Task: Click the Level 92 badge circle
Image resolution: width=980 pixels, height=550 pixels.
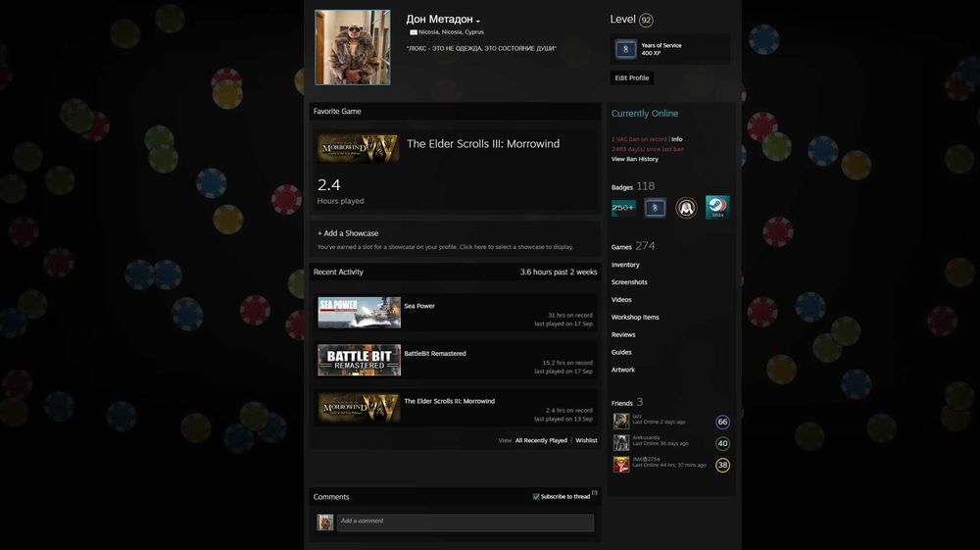Action: pos(646,20)
